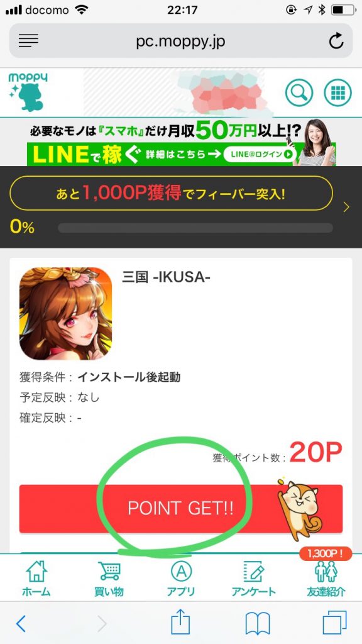Tap the POINT GET!! button

click(x=180, y=508)
